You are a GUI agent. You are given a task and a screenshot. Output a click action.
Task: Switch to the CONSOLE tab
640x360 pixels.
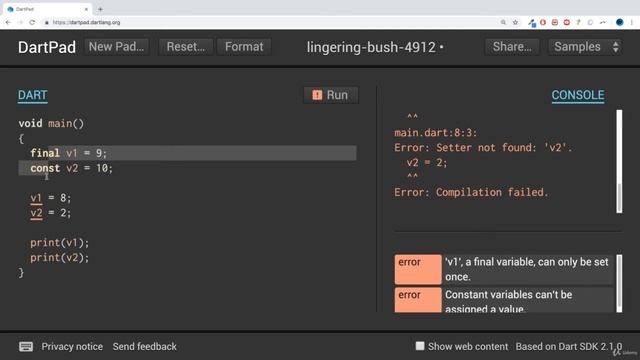click(578, 96)
